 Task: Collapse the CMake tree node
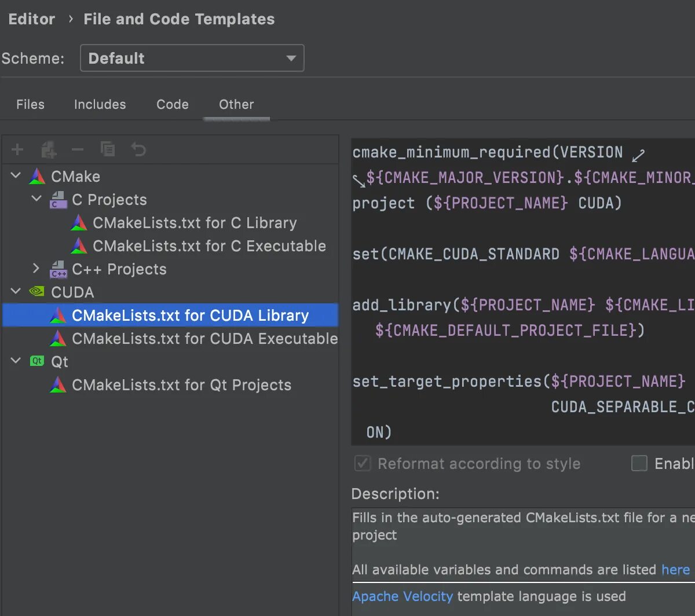[16, 176]
